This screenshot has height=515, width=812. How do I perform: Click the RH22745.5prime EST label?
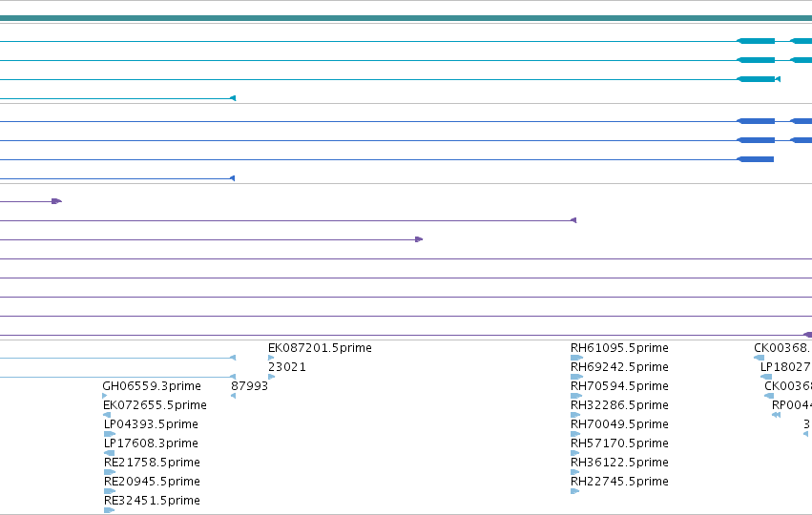[619, 482]
